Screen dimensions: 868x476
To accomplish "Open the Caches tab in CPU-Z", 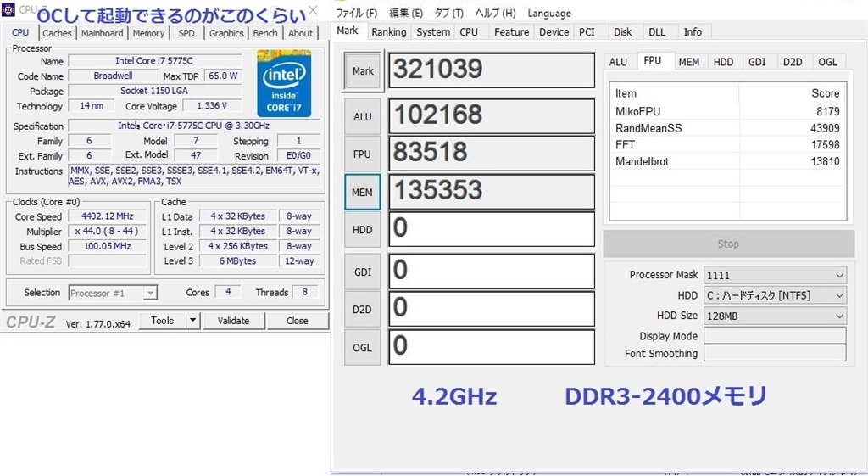I will (57, 33).
